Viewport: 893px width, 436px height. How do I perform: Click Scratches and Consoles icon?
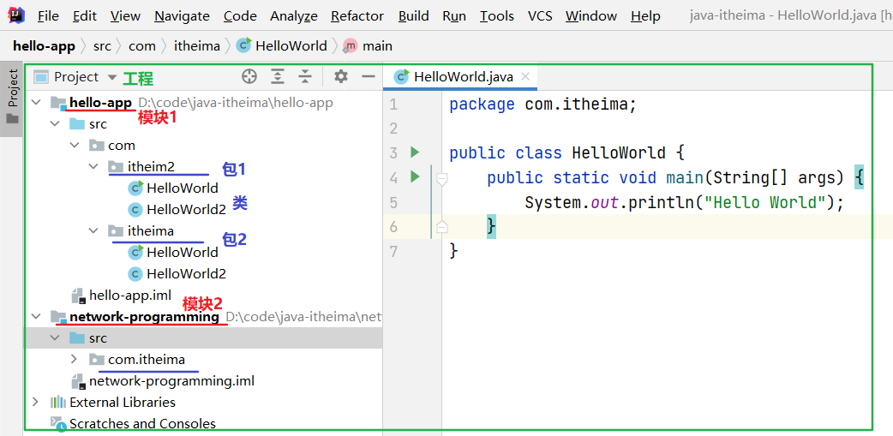(58, 423)
